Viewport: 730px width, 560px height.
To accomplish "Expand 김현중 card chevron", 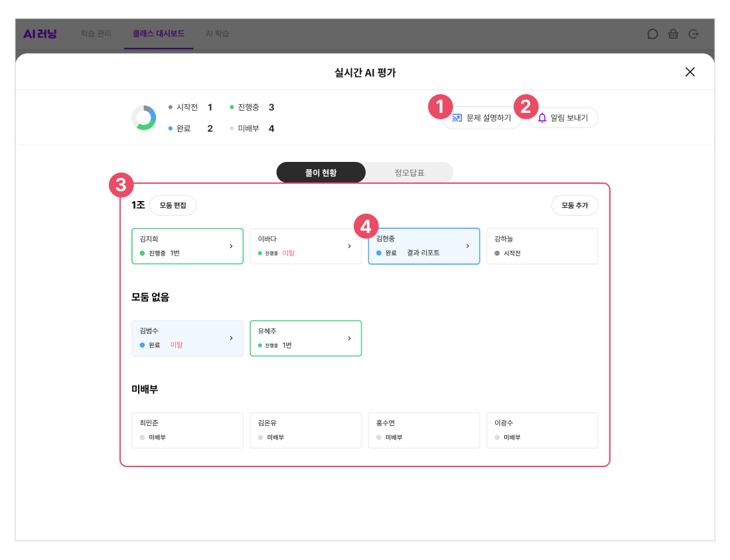I will point(468,245).
